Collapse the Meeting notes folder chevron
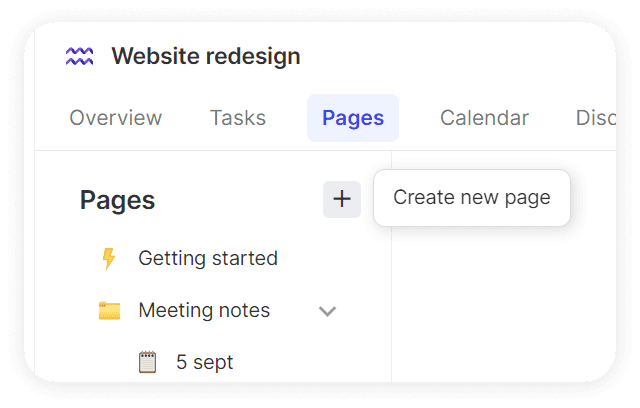The width and height of the screenshot is (640, 408). tap(327, 311)
